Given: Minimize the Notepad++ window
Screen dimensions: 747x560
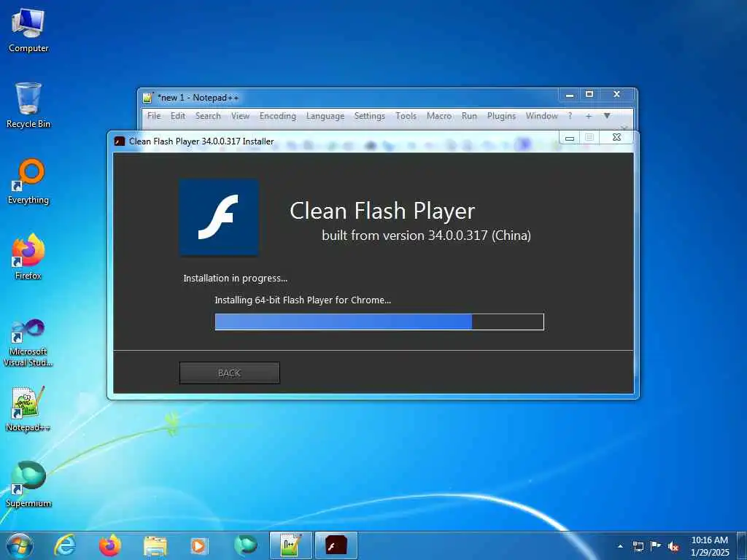Looking at the screenshot, I should [569, 95].
